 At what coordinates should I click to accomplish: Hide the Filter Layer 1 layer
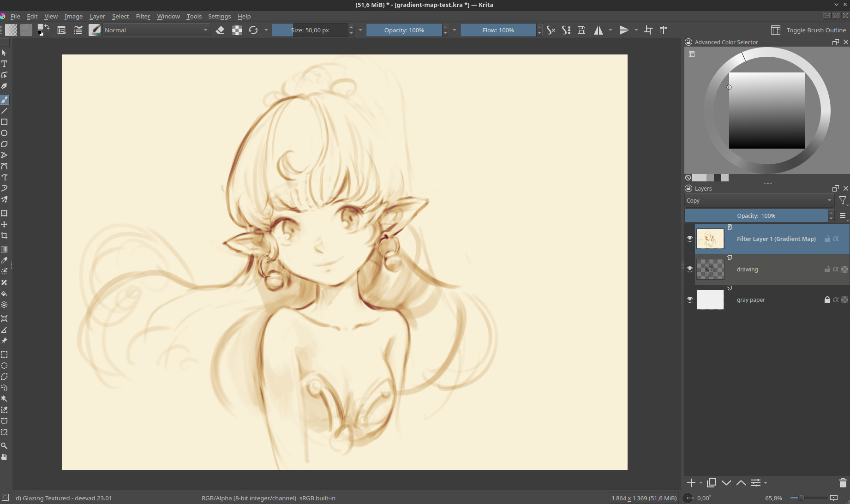(x=690, y=239)
